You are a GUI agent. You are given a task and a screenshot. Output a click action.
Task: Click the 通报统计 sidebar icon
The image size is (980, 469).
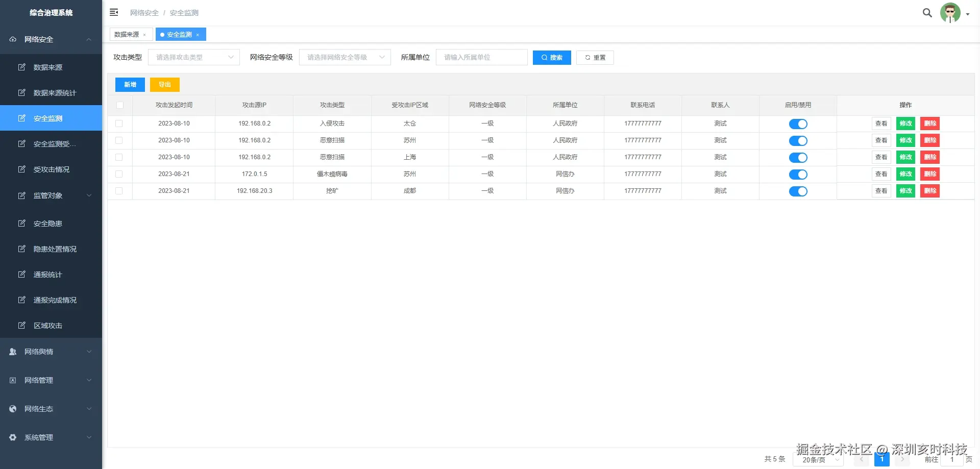[22, 274]
